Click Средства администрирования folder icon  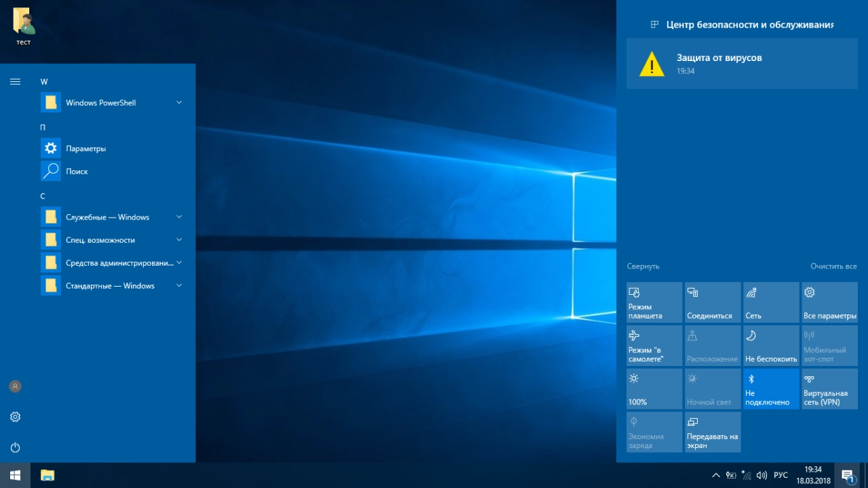[51, 263]
